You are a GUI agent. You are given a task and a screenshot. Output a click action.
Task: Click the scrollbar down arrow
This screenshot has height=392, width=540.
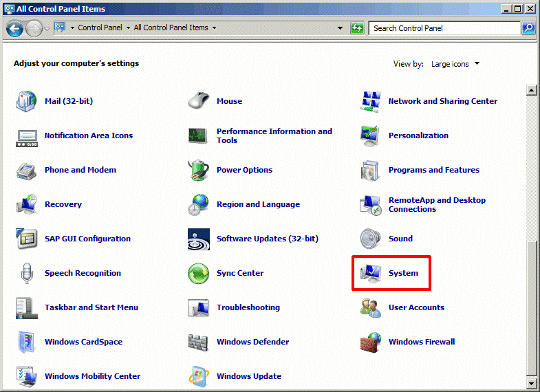(531, 382)
